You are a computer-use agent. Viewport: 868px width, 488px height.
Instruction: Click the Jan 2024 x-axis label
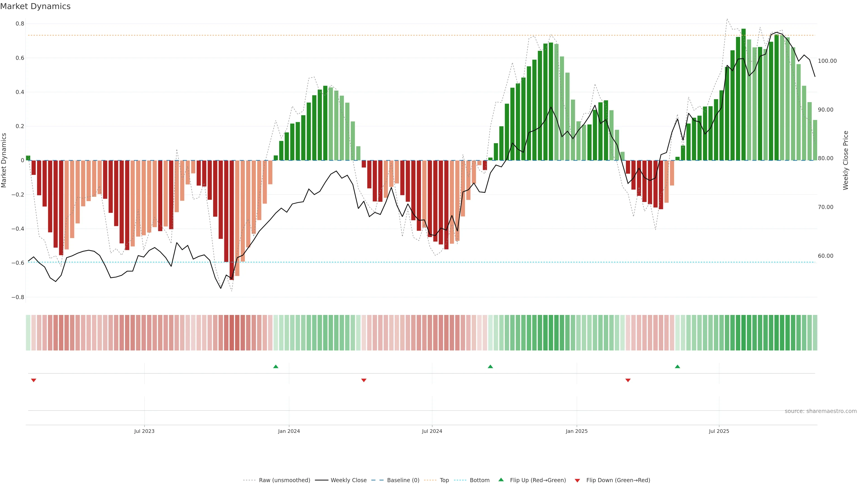coord(289,431)
